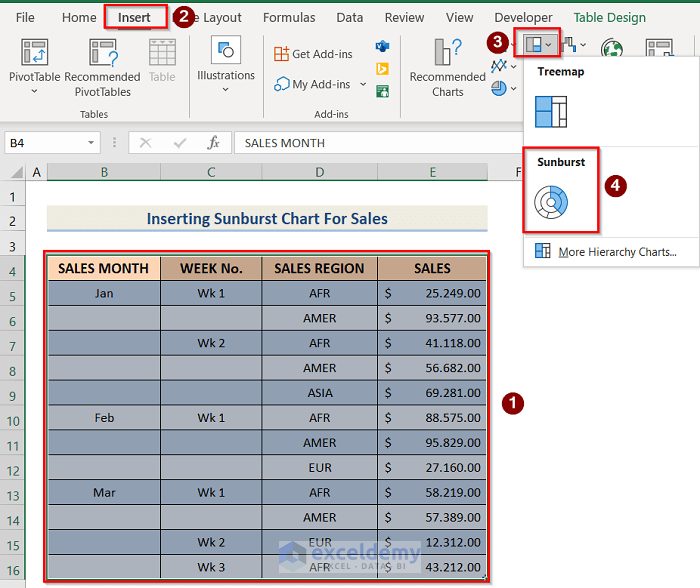Click the SALES header cell
700x588 pixels.
432,268
